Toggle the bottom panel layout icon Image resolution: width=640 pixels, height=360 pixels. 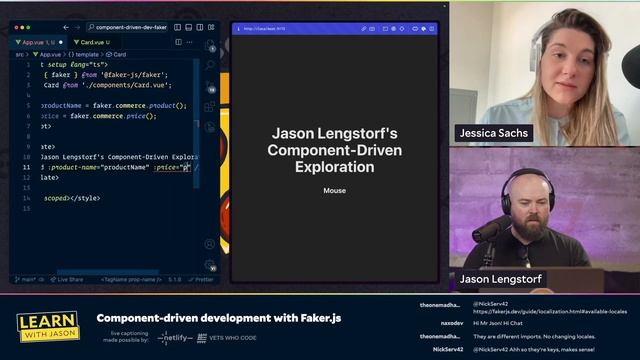click(189, 27)
